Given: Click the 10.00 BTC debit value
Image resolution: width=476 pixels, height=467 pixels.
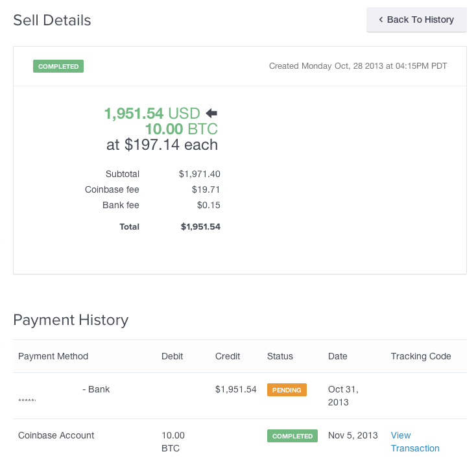Looking at the screenshot, I should [173, 442].
